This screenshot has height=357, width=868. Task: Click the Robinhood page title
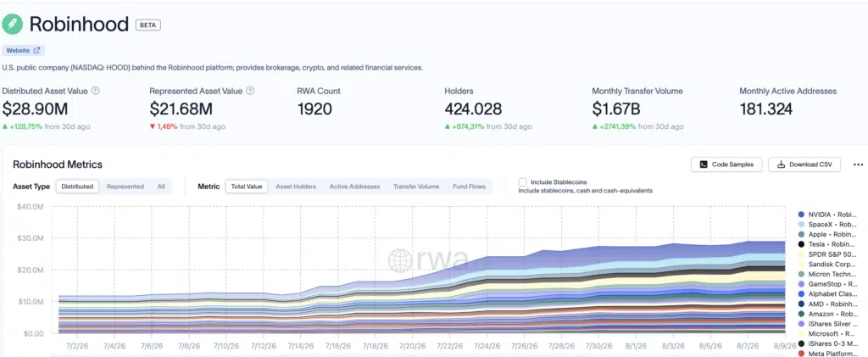(79, 25)
